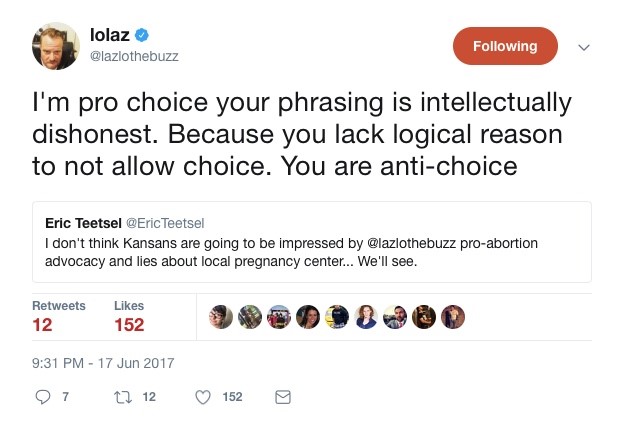Click the second liker avatar in the row
The image size is (622, 431).
(250, 317)
